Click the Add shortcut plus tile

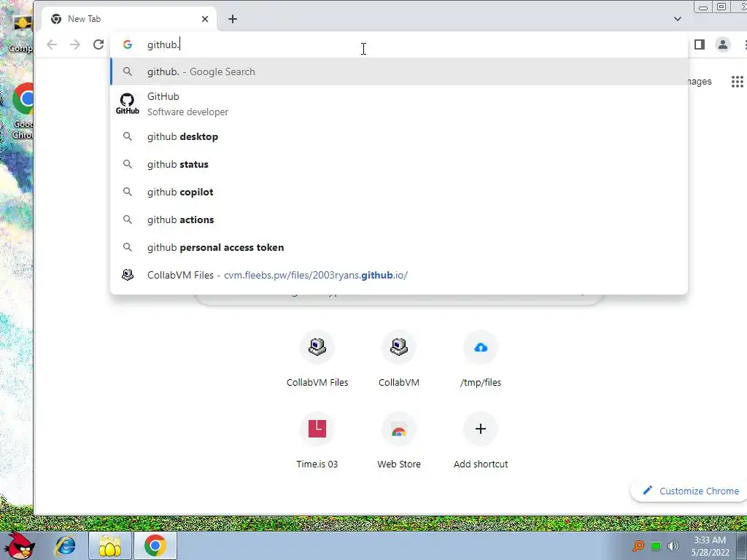click(481, 441)
